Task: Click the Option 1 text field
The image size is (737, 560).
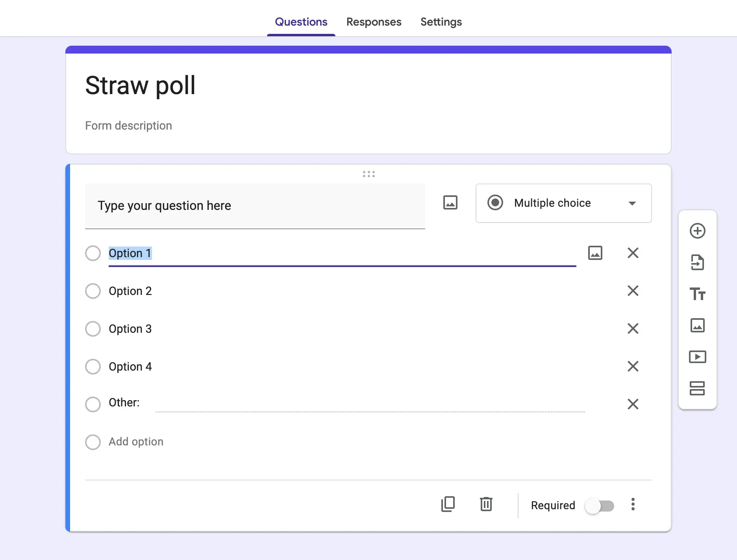Action: pos(342,253)
